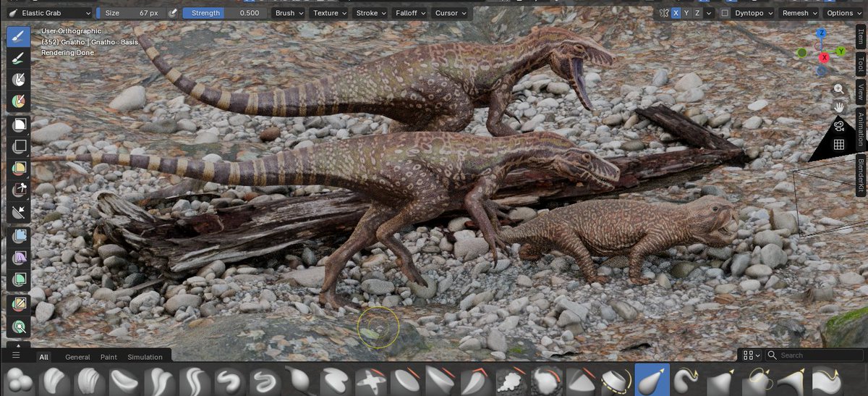This screenshot has height=396, width=868.
Task: Open the Falloff dropdown
Action: tap(411, 13)
